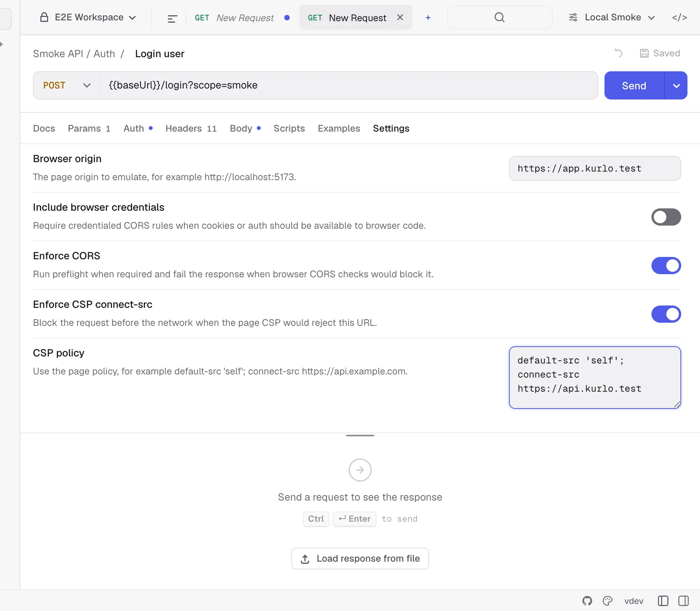The height and width of the screenshot is (611, 700).
Task: Expand the Send options arrow
Action: coord(676,85)
